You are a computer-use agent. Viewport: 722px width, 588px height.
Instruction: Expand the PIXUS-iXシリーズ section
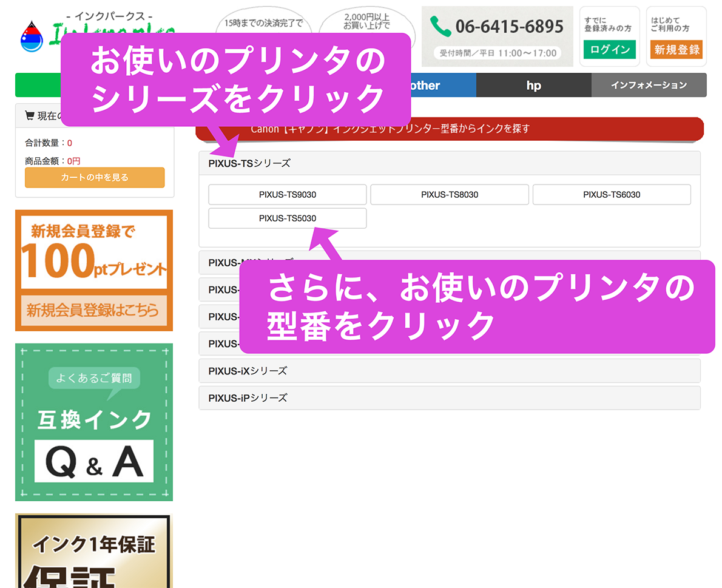(x=450, y=371)
